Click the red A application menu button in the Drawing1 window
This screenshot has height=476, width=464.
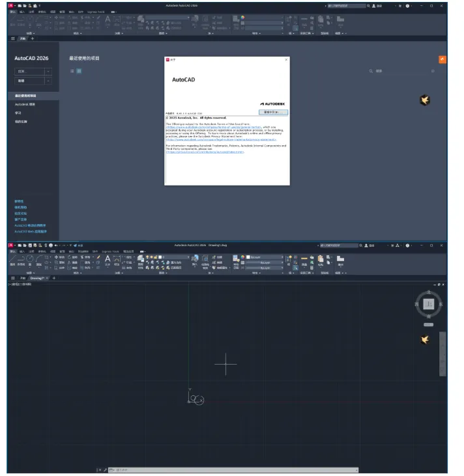pyautogui.click(x=10, y=245)
